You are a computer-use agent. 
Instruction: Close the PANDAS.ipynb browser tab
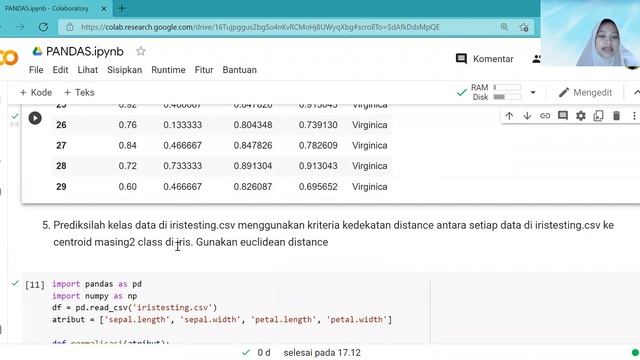coord(104,9)
